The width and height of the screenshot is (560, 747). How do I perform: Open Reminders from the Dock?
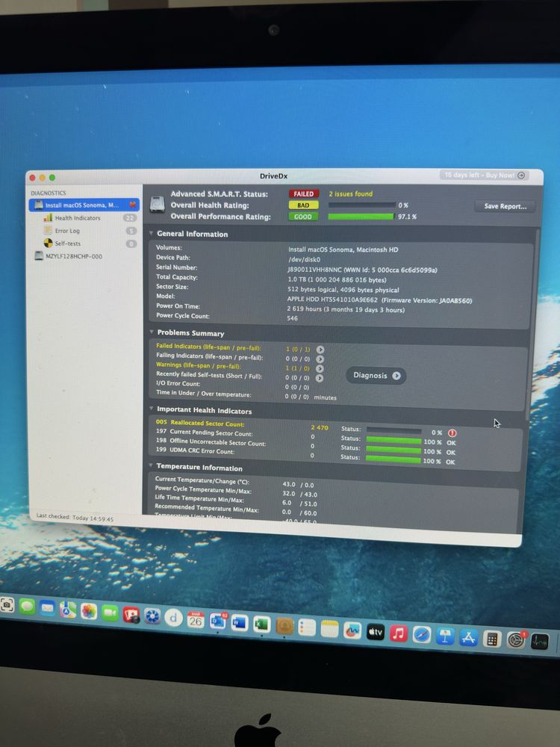point(307,627)
